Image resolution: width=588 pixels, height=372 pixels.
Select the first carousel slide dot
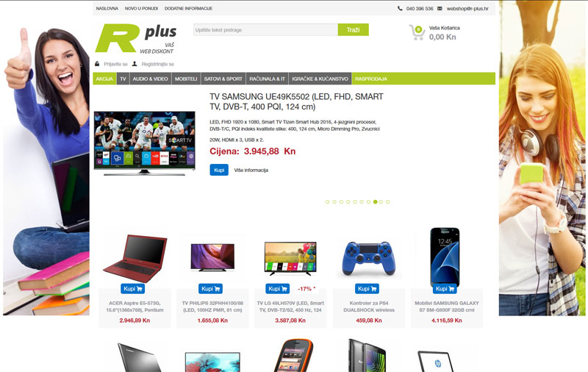click(327, 201)
